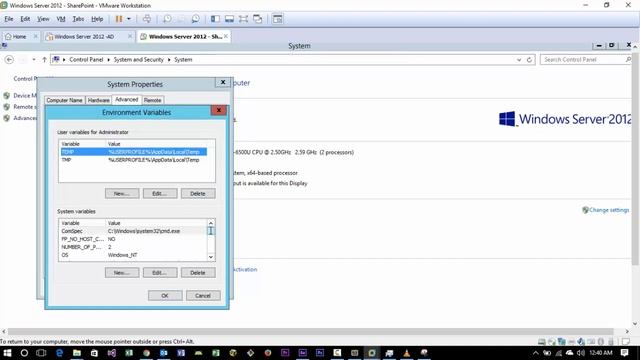This screenshot has height=360, width=640.
Task: Click the Back arrow in System window
Action: tap(9, 60)
